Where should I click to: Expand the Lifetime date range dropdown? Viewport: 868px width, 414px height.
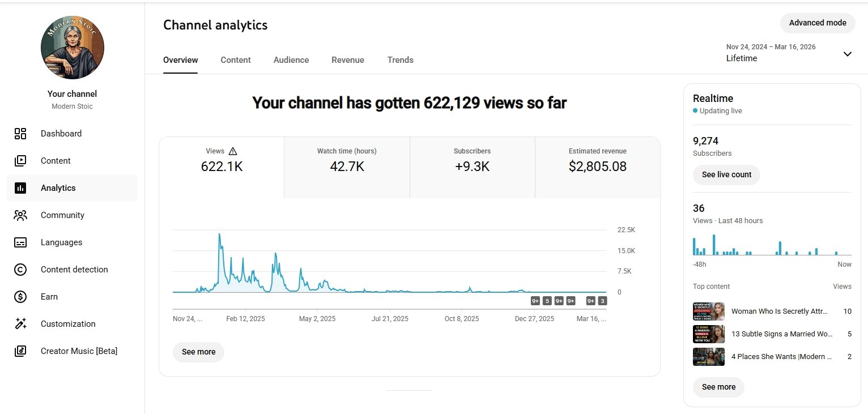(847, 54)
